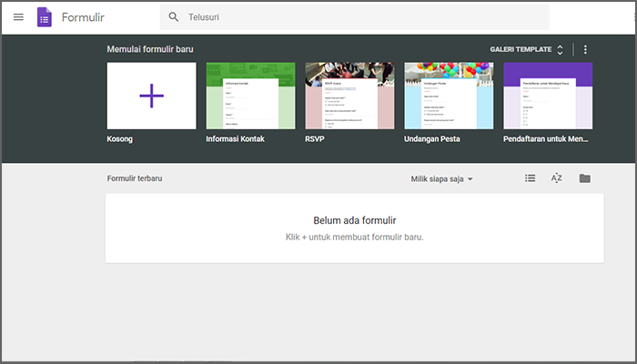Switch to list view layout
The image size is (637, 364).
tap(531, 178)
